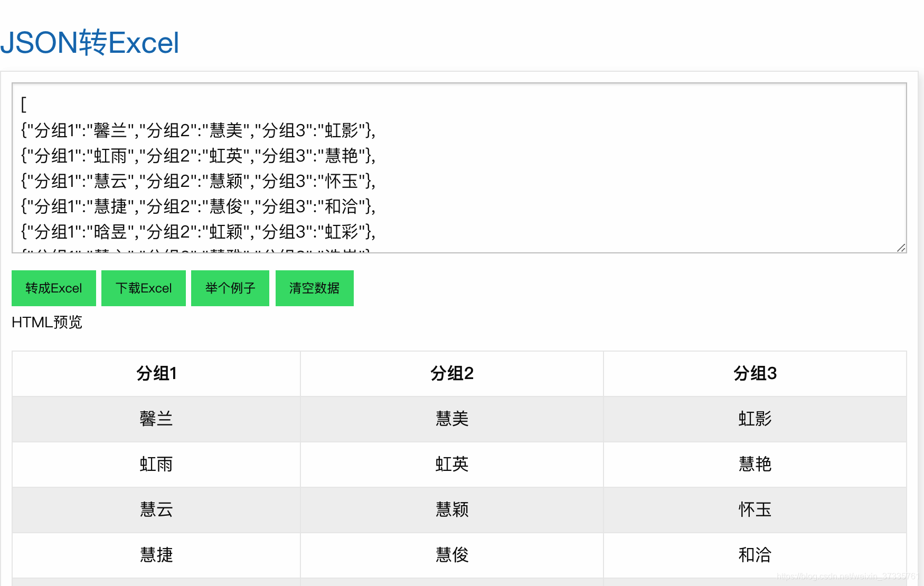Click JSON line containing 慧云

pos(198,181)
